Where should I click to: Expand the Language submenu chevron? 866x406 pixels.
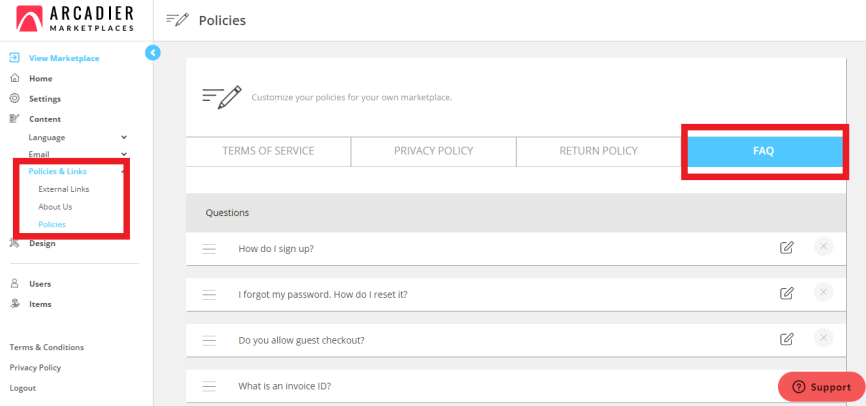click(124, 137)
